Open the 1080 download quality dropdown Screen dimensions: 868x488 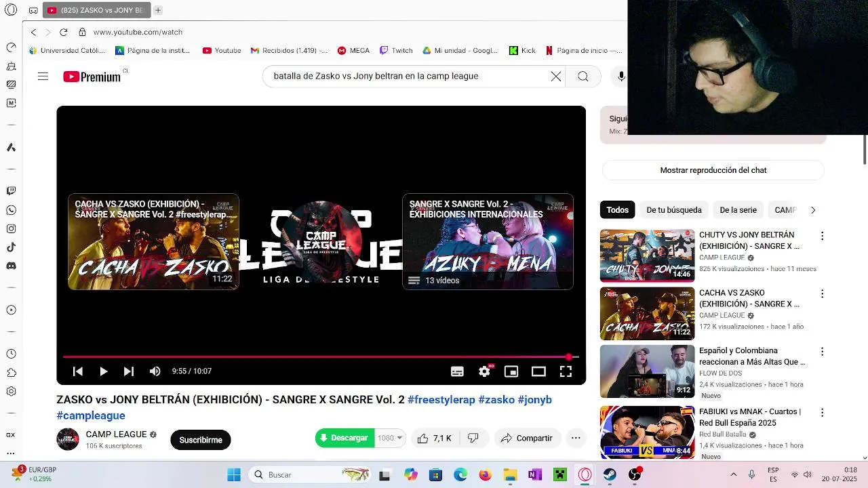pyautogui.click(x=390, y=439)
